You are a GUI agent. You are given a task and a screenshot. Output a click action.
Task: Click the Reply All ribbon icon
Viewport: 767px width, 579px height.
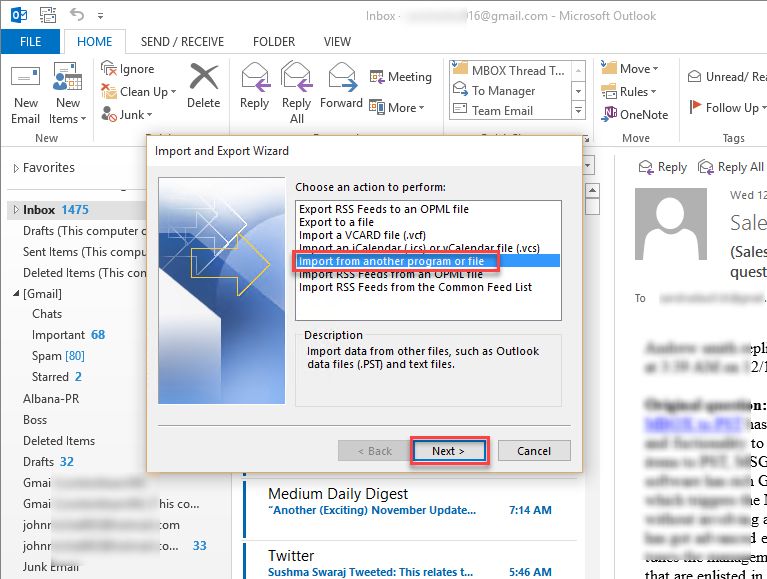pyautogui.click(x=296, y=77)
